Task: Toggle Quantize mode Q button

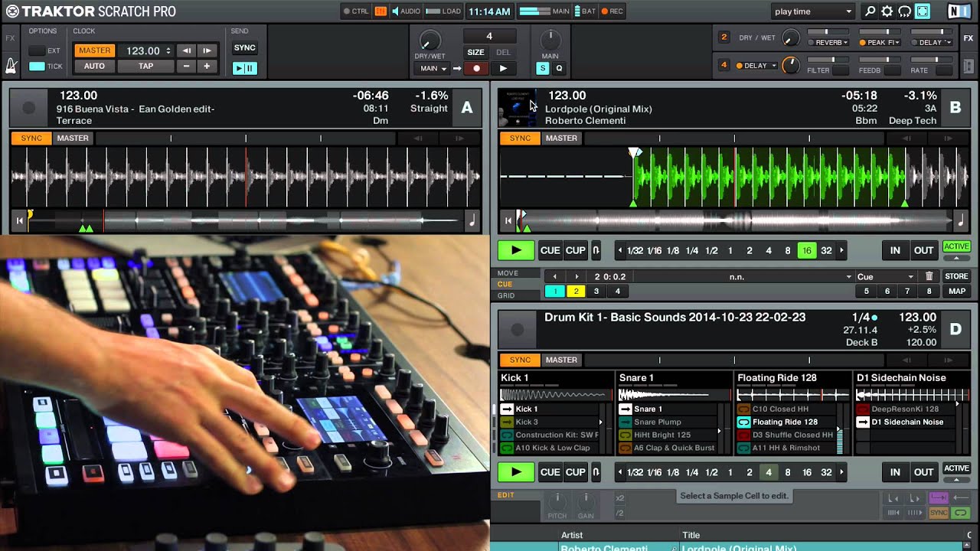Action: tap(559, 68)
